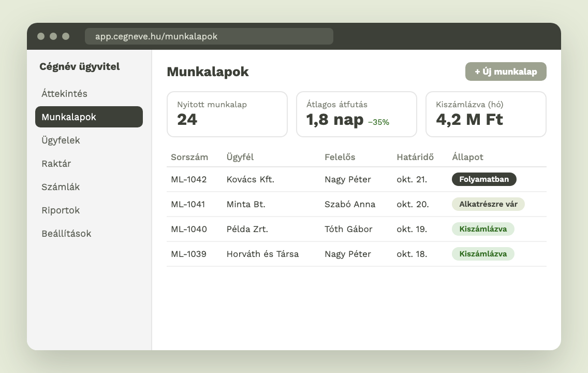Select the Kiszámlázva (hó) summary card
Image resolution: width=588 pixels, height=373 pixels.
(x=486, y=114)
